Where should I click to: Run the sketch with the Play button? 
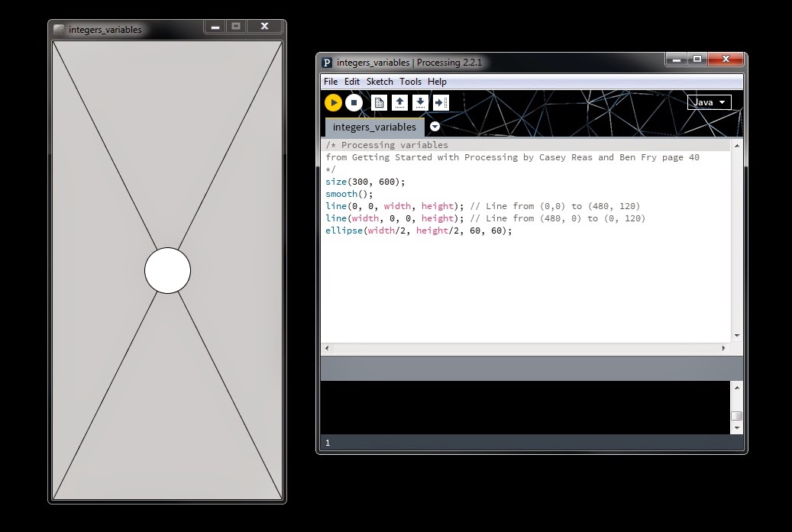pos(333,103)
